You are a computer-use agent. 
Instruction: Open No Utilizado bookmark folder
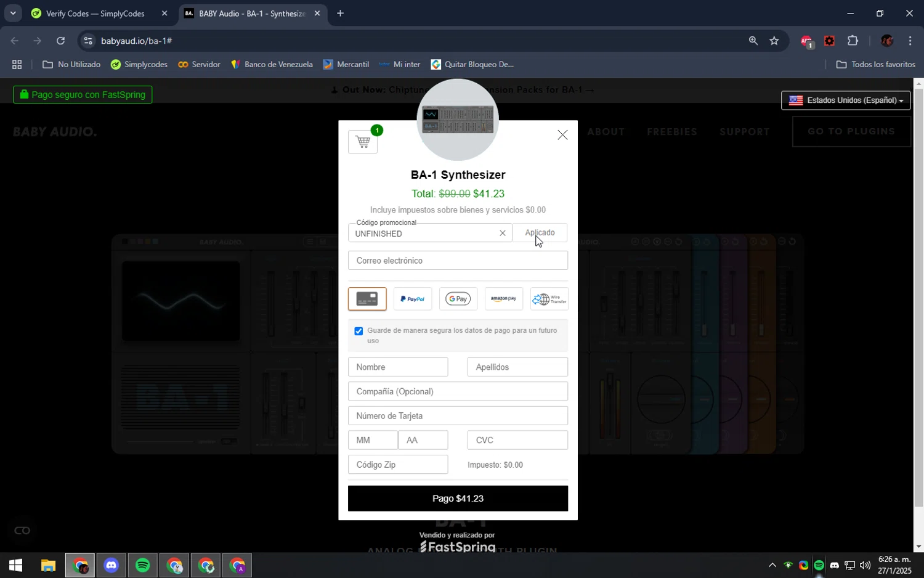point(71,65)
